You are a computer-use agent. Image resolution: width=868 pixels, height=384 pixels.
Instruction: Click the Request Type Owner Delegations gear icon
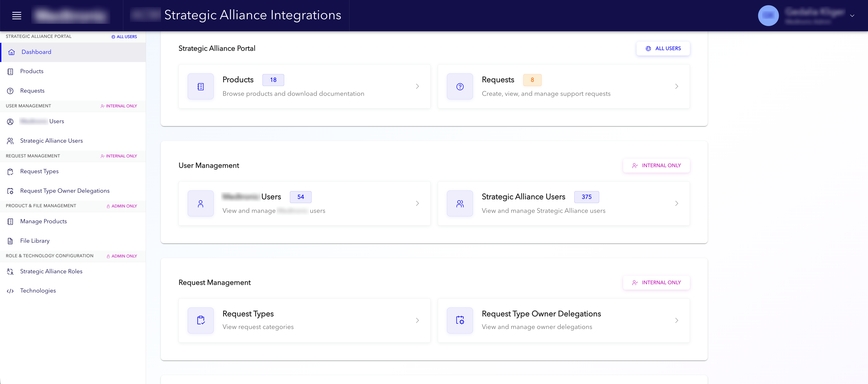tap(10, 191)
